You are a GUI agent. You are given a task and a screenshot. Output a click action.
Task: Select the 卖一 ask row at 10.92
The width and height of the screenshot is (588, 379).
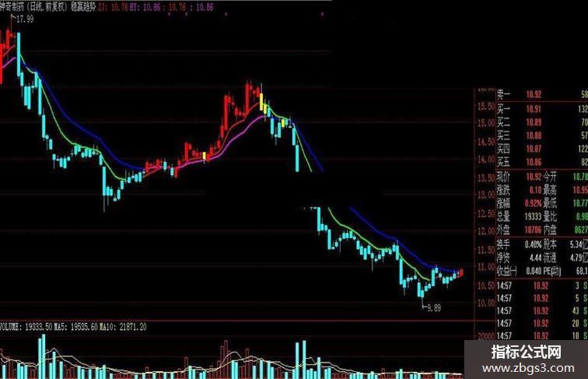coord(542,94)
